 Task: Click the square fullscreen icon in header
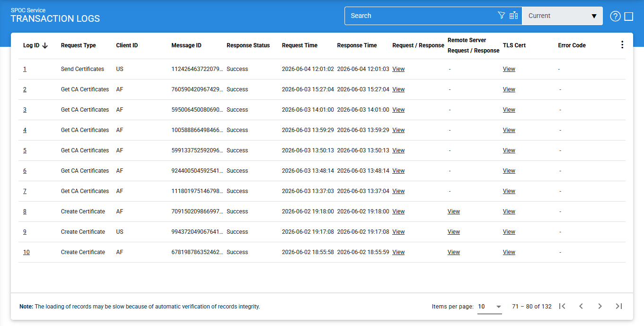(629, 16)
